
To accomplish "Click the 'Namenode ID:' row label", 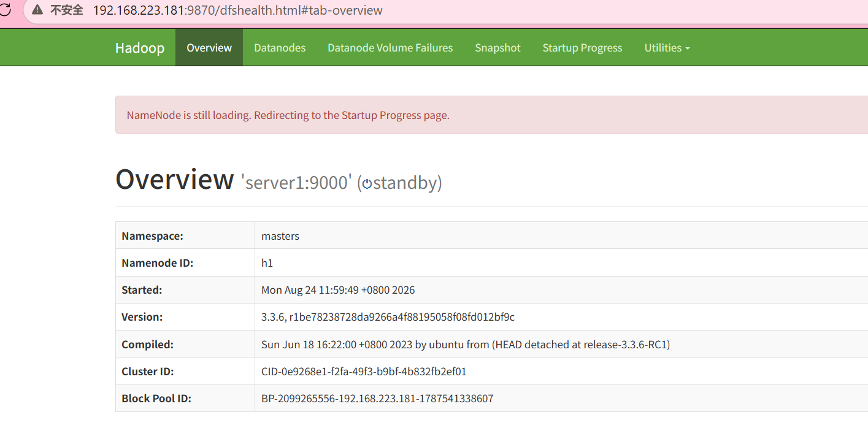I will 158,263.
